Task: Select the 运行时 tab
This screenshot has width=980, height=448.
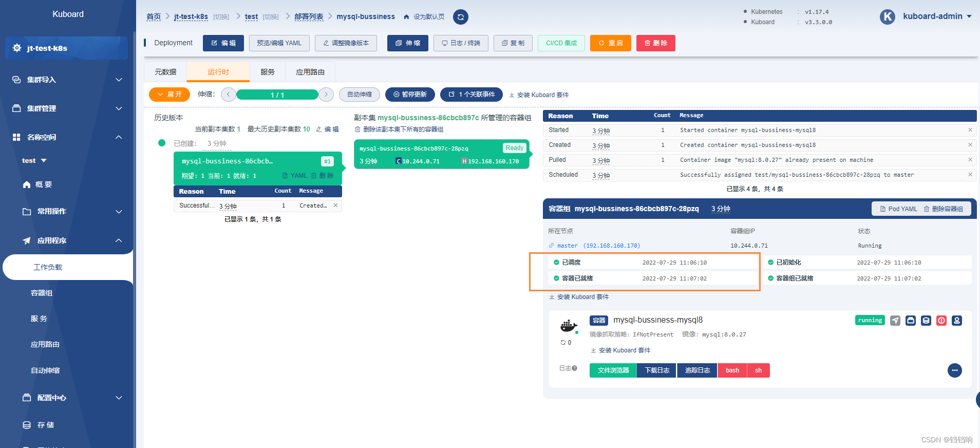Action: pyautogui.click(x=218, y=72)
